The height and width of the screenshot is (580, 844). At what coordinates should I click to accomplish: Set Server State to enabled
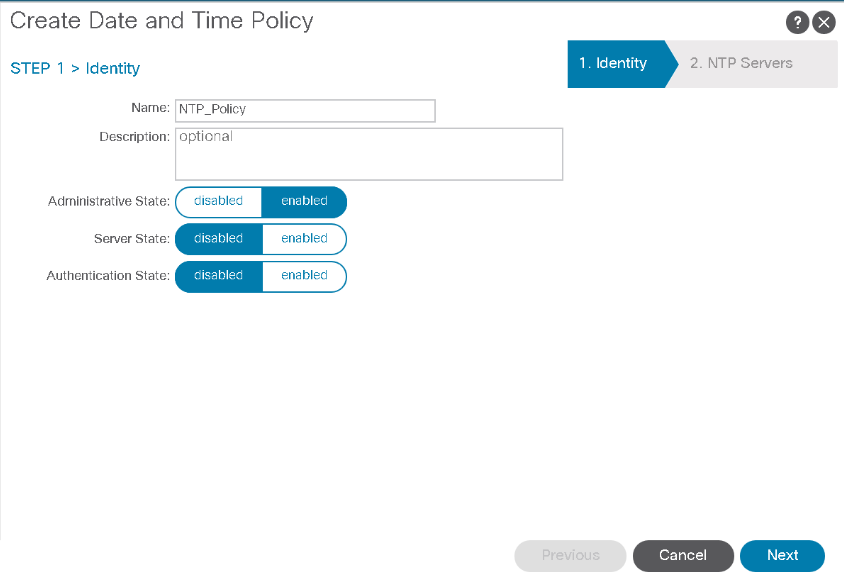[304, 238]
